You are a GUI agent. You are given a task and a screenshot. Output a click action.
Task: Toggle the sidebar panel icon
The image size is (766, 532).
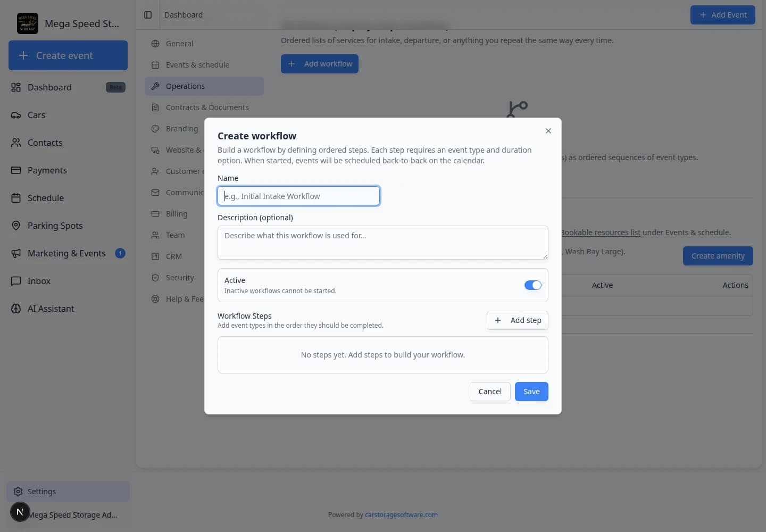[x=148, y=15]
